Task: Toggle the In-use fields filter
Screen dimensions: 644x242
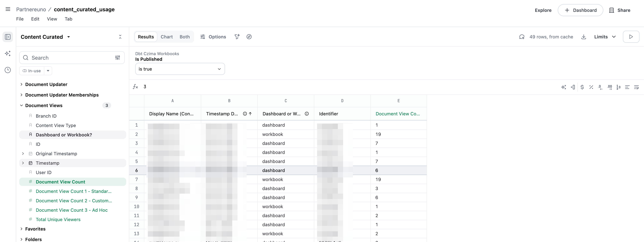Action: click(x=32, y=71)
